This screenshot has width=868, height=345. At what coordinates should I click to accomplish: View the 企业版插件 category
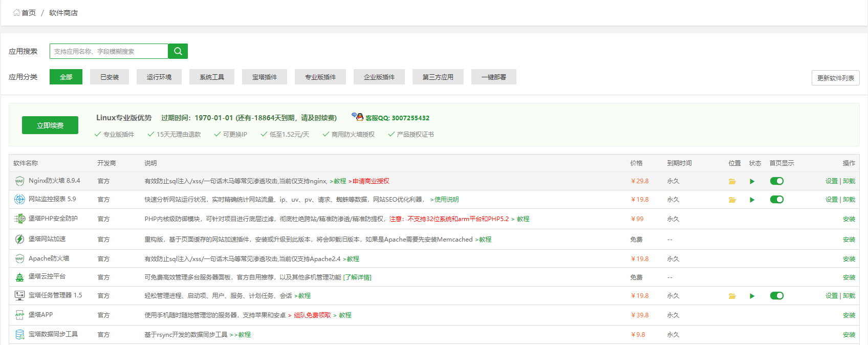[x=379, y=77]
